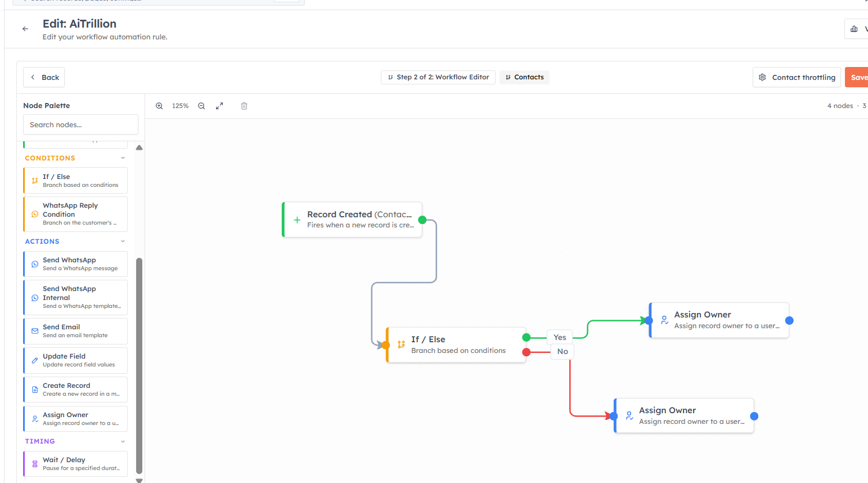Click the orange Save button
868x483 pixels.
pos(857,77)
